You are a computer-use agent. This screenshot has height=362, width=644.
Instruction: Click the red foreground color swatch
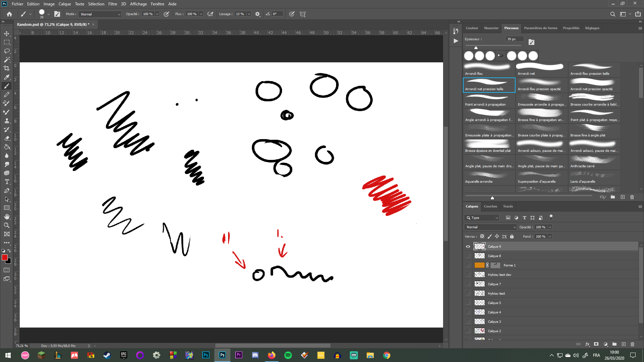5,257
